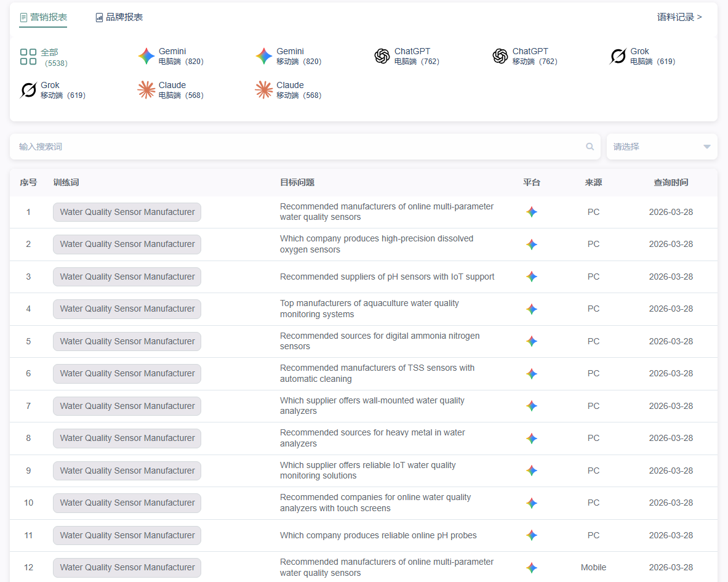Open the 请选择 dropdown

click(655, 147)
